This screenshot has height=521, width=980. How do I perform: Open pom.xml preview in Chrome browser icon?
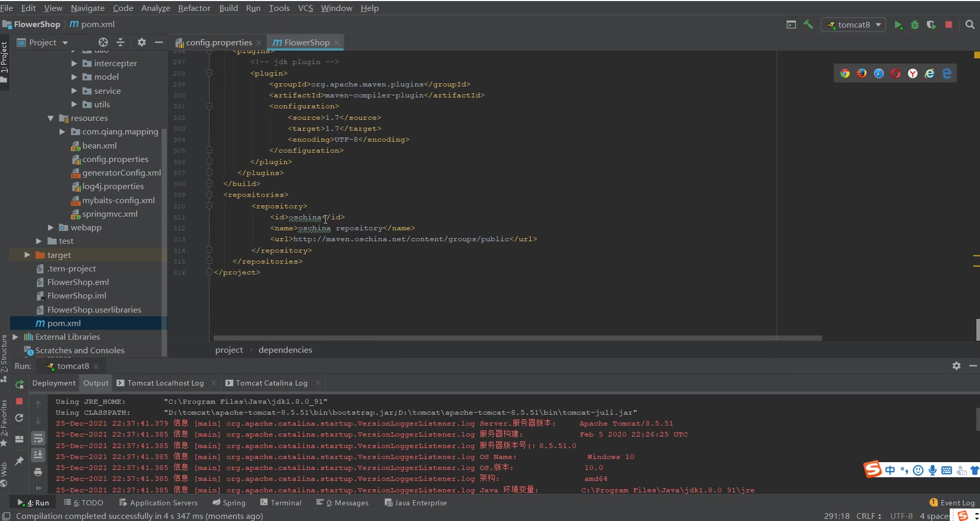coord(844,73)
